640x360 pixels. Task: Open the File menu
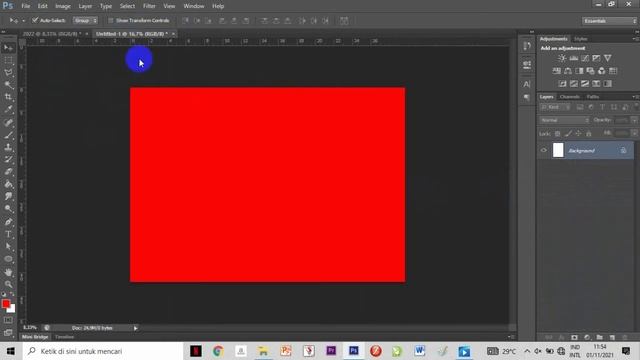click(x=26, y=6)
